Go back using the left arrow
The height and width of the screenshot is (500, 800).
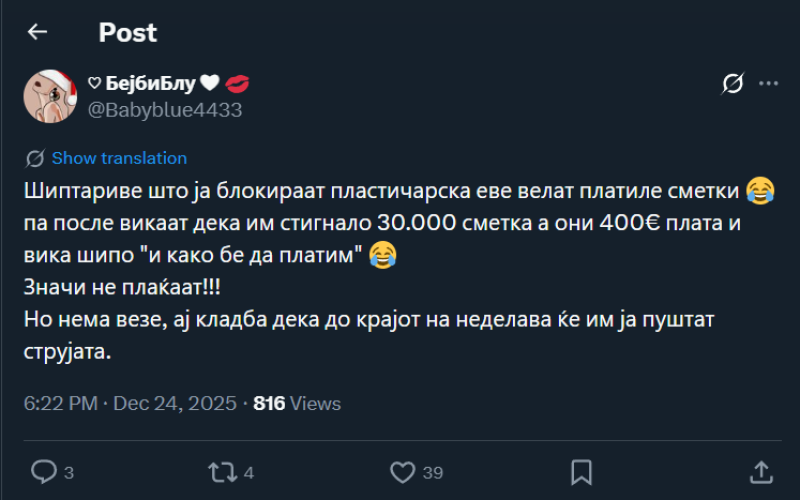[x=37, y=32]
